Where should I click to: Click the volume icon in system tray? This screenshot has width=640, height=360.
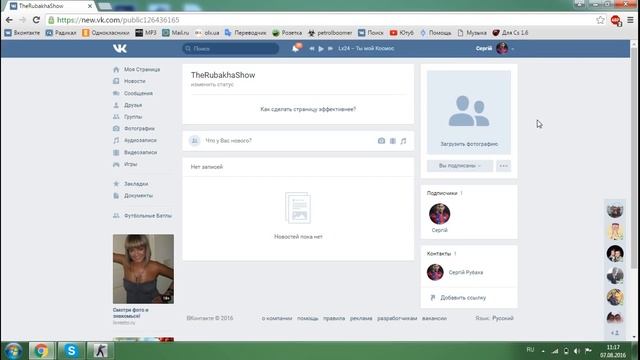(x=577, y=351)
